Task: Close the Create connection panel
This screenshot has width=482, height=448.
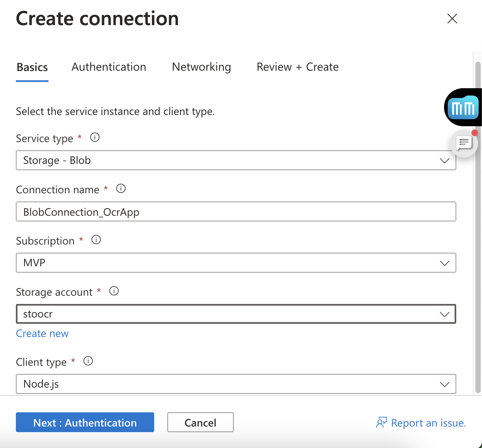Action: (452, 19)
